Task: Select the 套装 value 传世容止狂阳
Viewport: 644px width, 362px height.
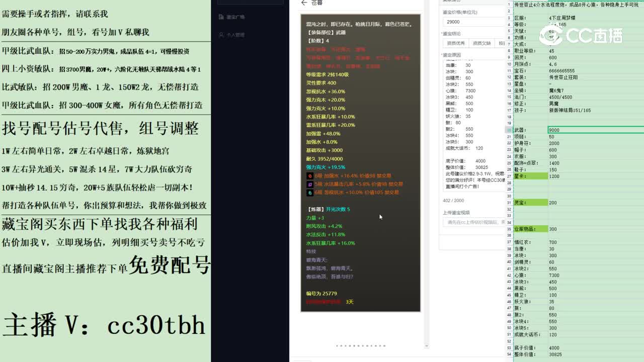Action: pos(563,77)
